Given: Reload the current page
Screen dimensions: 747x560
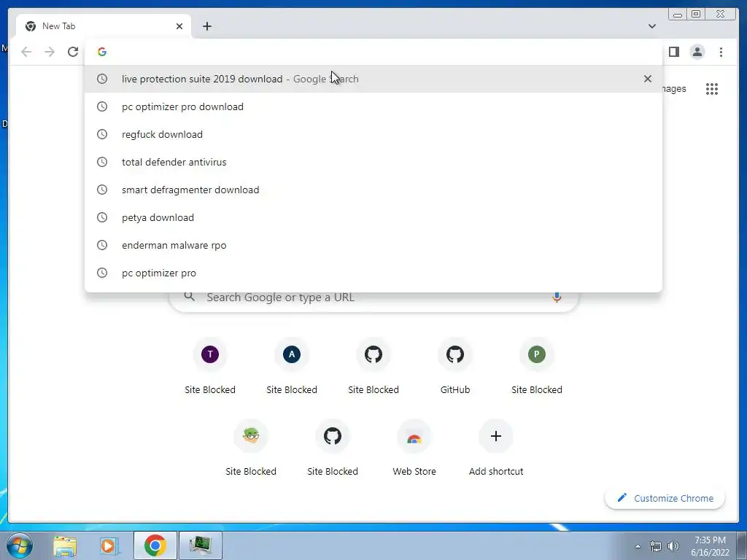Looking at the screenshot, I should click(x=73, y=52).
